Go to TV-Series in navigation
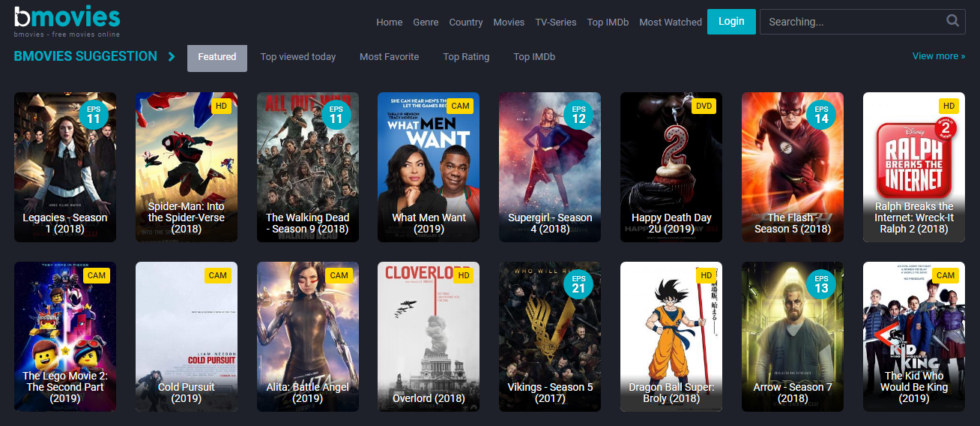 (x=556, y=22)
